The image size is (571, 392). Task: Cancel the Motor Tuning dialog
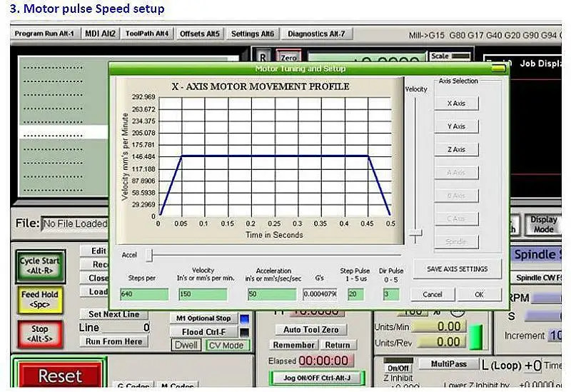(433, 294)
